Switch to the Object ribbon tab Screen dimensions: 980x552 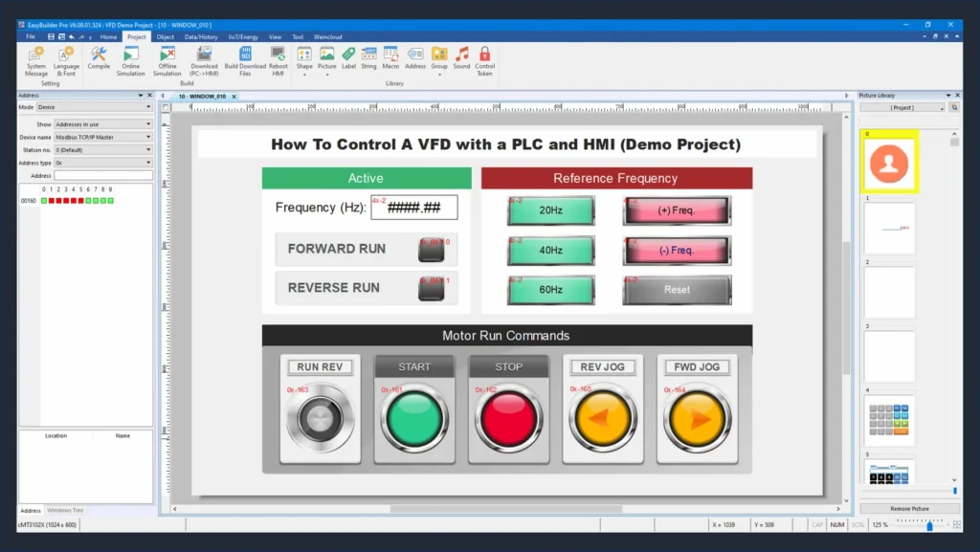click(166, 36)
